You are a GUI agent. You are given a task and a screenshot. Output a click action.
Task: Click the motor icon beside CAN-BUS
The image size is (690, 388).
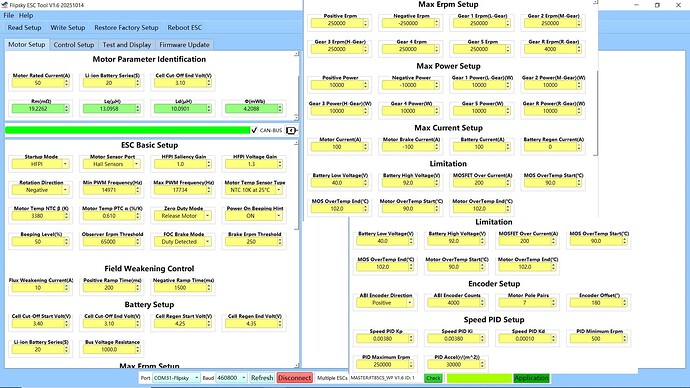[291, 130]
